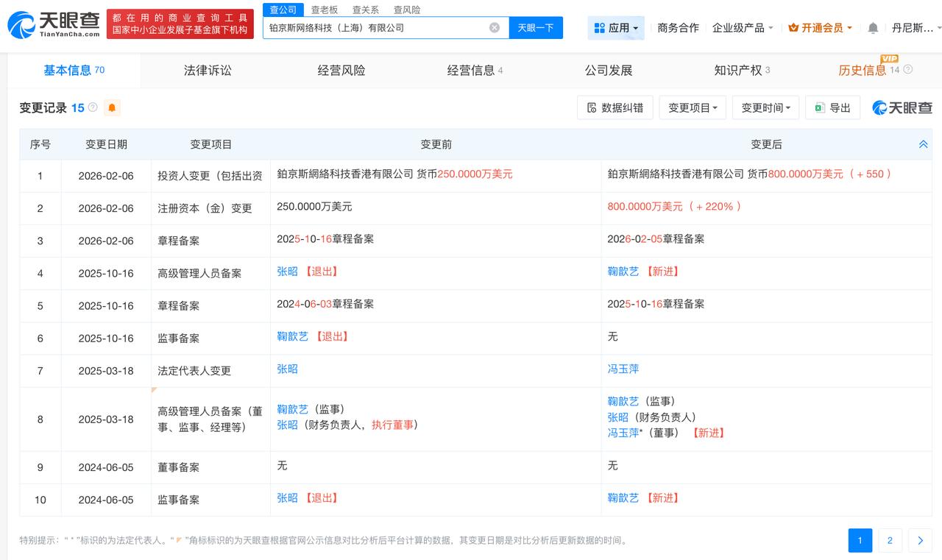Viewport: 942px width, 560px height.
Task: Open the 经营风险 tab
Action: point(341,71)
